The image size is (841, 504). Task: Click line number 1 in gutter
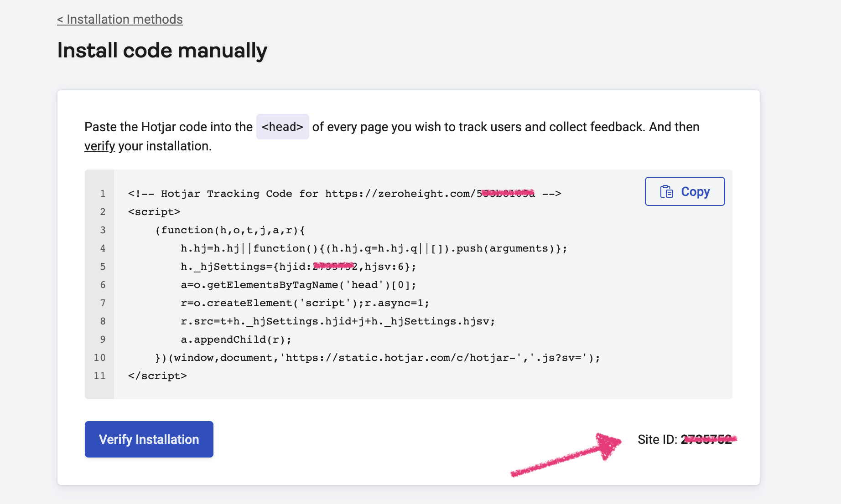click(x=103, y=194)
